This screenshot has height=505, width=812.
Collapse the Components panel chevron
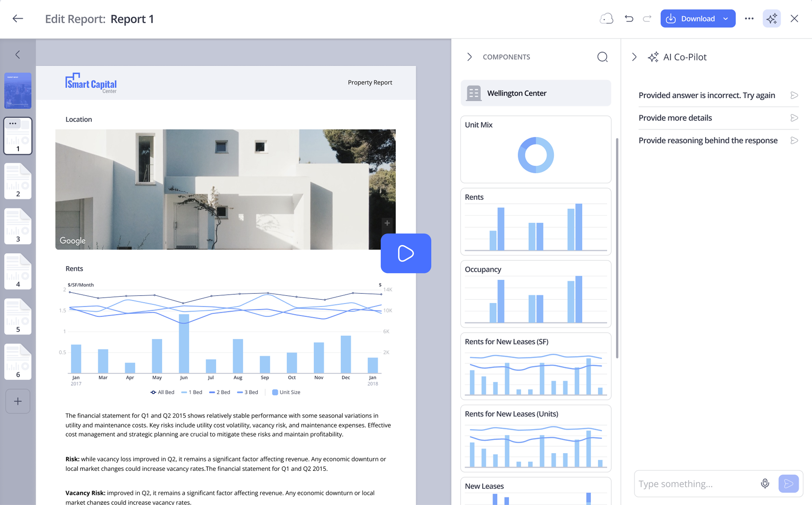point(469,57)
